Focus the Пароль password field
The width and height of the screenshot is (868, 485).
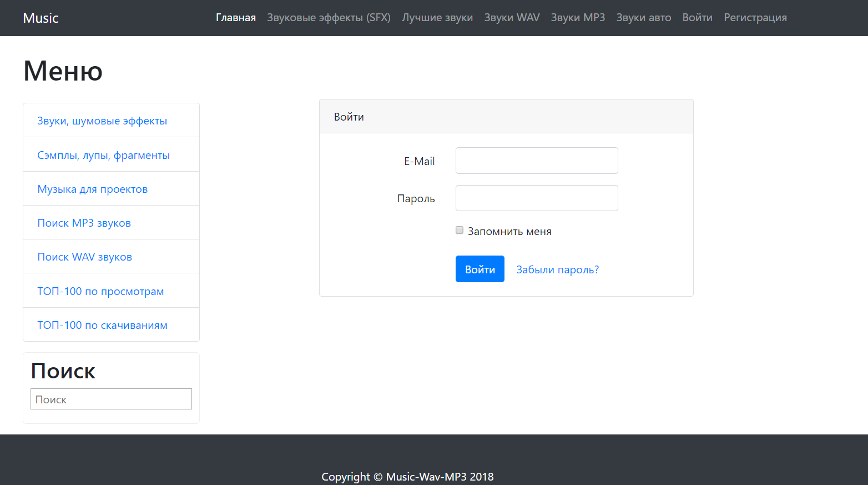pos(537,198)
